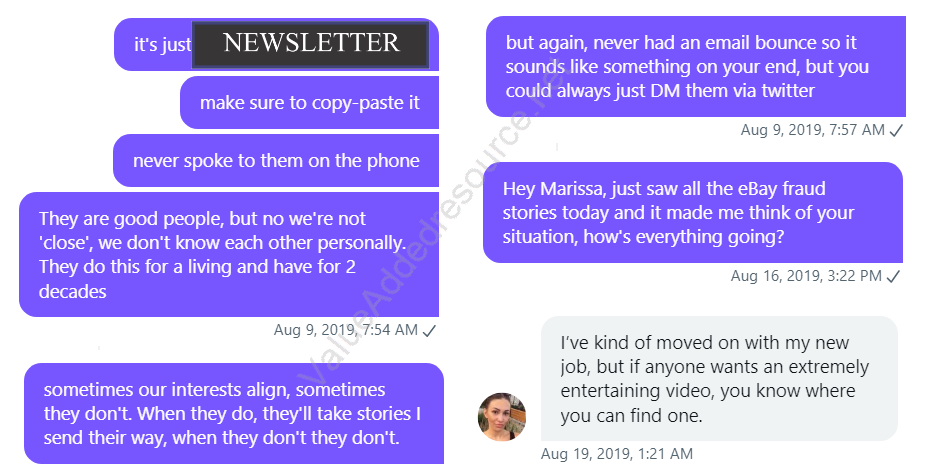Click the Aug 9, 2019, 7:54 AM timestamp
Screen dimensions: 929x470
click(346, 330)
